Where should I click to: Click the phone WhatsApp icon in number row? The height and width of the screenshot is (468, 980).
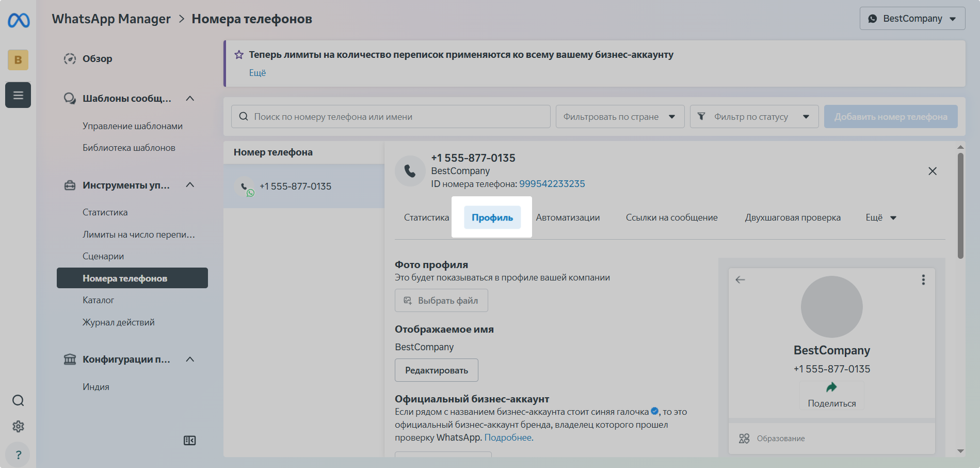(245, 186)
